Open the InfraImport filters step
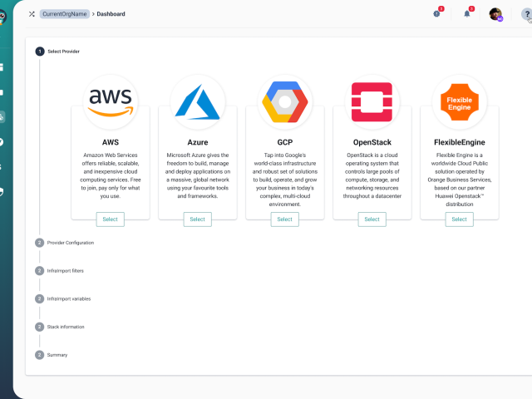 click(x=59, y=271)
